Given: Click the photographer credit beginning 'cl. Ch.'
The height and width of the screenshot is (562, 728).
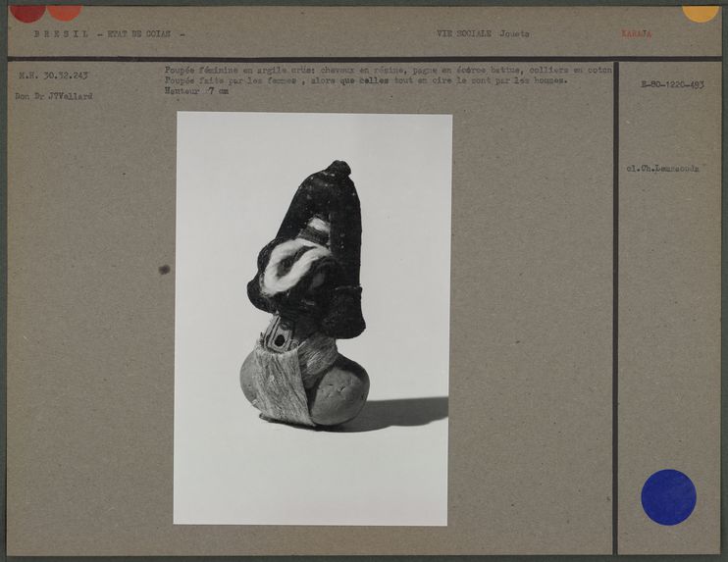Looking at the screenshot, I should 663,169.
